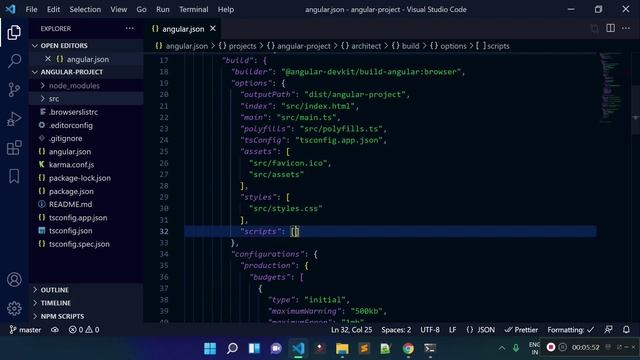Image resolution: width=640 pixels, height=360 pixels.
Task: Open the Bookmarks view in activity bar
Action: point(14,176)
